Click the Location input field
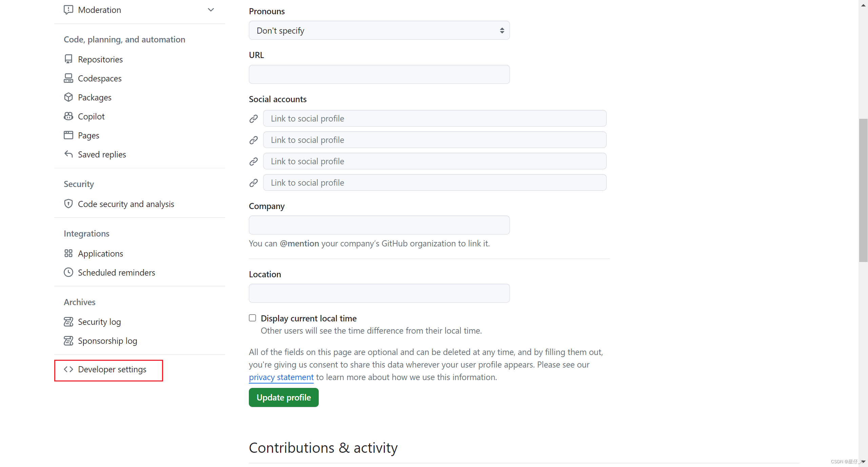This screenshot has width=868, height=467. point(379,293)
